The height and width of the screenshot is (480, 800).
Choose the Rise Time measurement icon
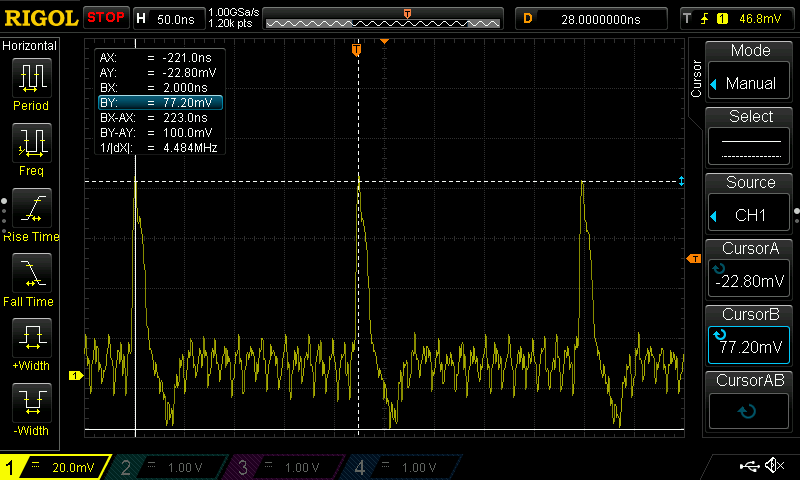pos(30,213)
